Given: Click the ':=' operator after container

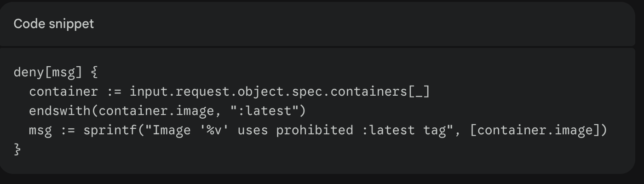Looking at the screenshot, I should 114,92.
